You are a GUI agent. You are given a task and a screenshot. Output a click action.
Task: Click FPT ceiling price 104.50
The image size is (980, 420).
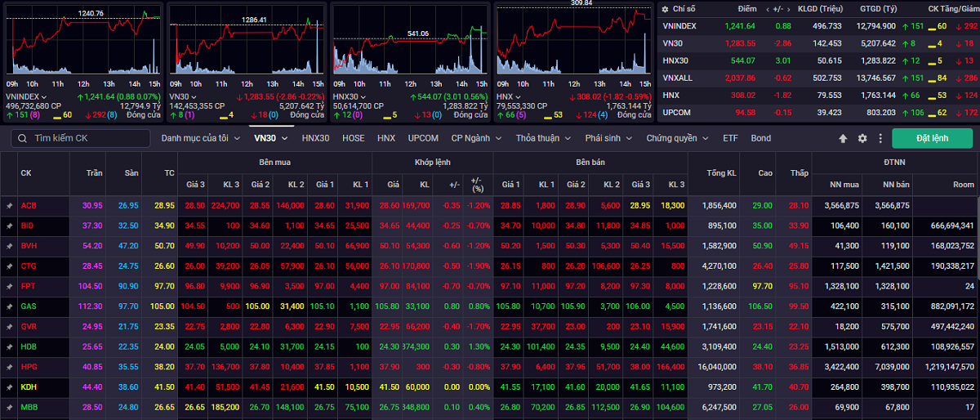89,285
